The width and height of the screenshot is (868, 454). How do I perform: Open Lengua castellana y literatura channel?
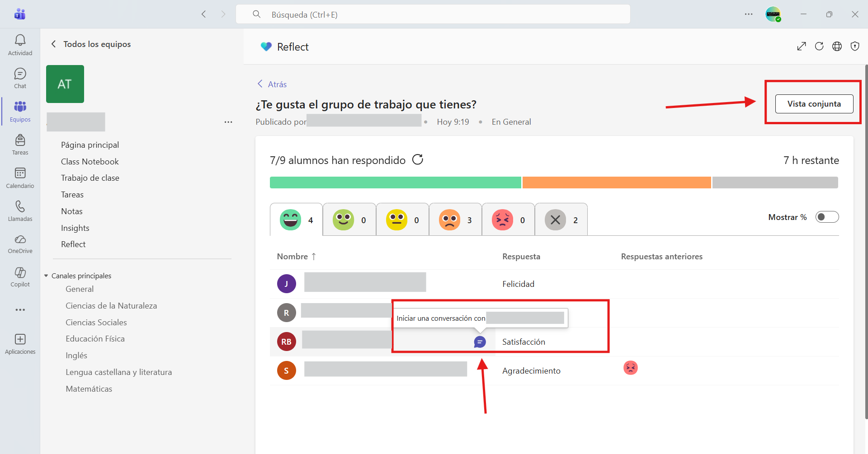click(119, 372)
